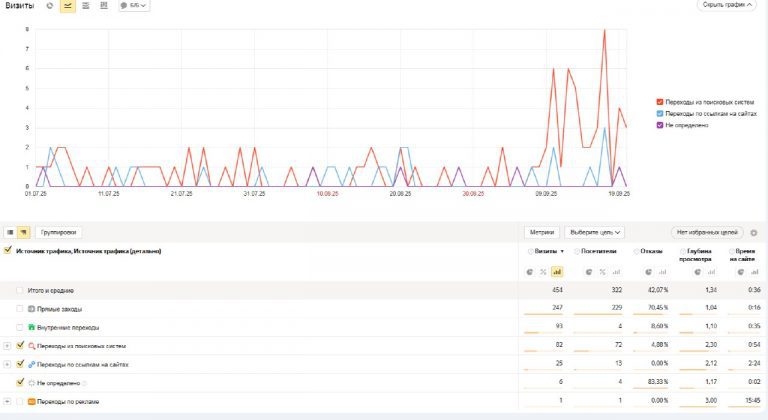Expand the Переходы по рекламе row
This screenshot has height=420, width=768.
coord(7,401)
